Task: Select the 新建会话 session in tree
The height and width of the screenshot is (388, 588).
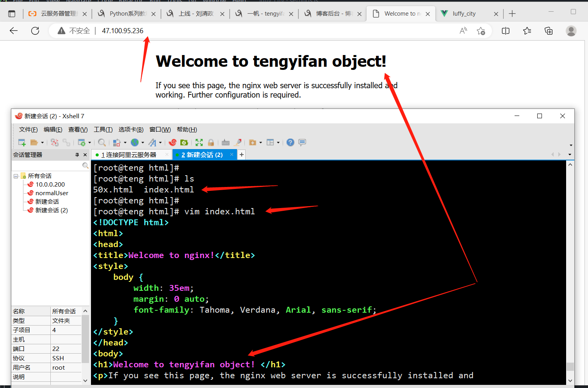Action: coord(47,202)
